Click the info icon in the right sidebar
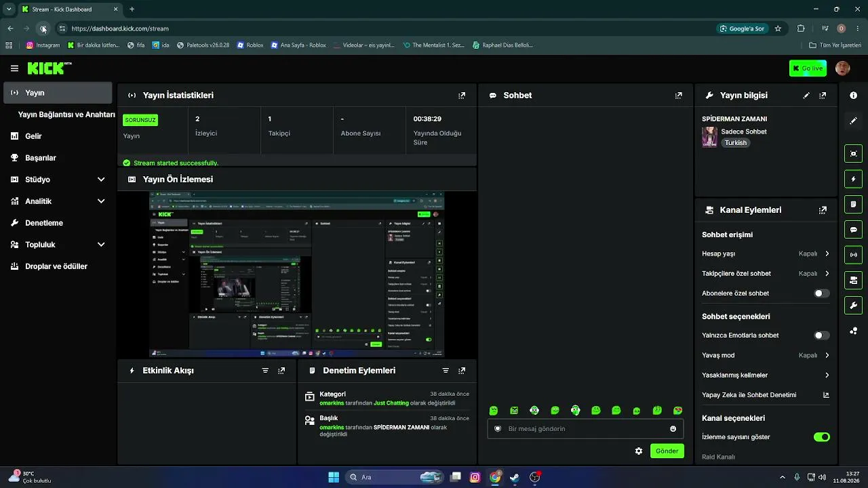Viewport: 868px width, 488px height. point(853,96)
